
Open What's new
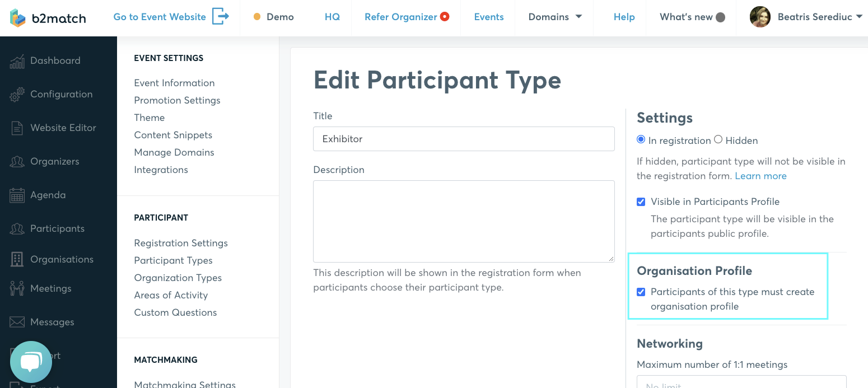point(686,17)
